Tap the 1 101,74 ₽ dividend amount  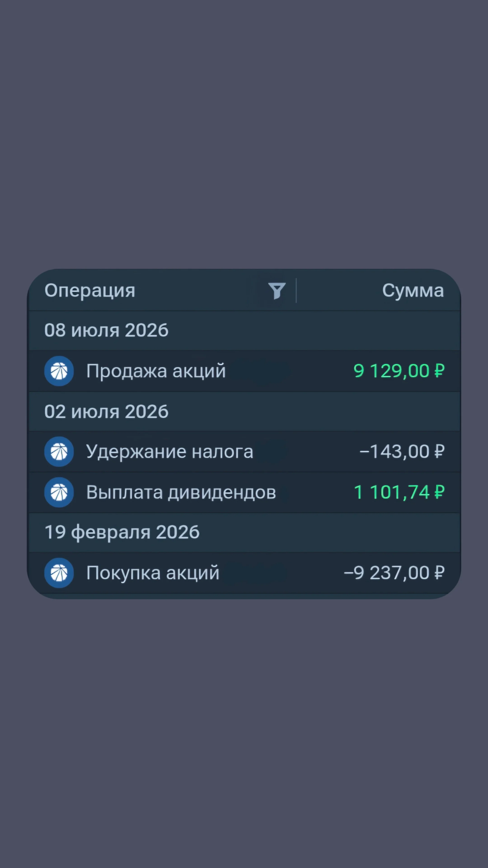[399, 492]
